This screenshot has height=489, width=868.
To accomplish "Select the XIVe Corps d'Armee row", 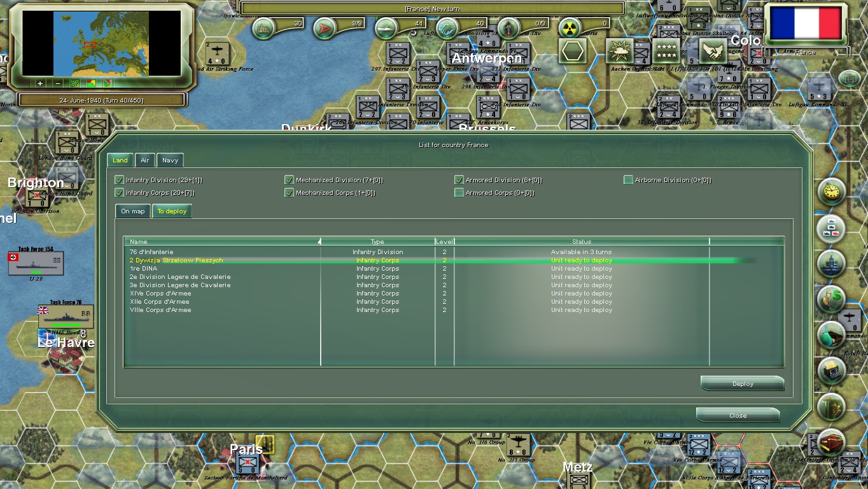I will coord(454,294).
